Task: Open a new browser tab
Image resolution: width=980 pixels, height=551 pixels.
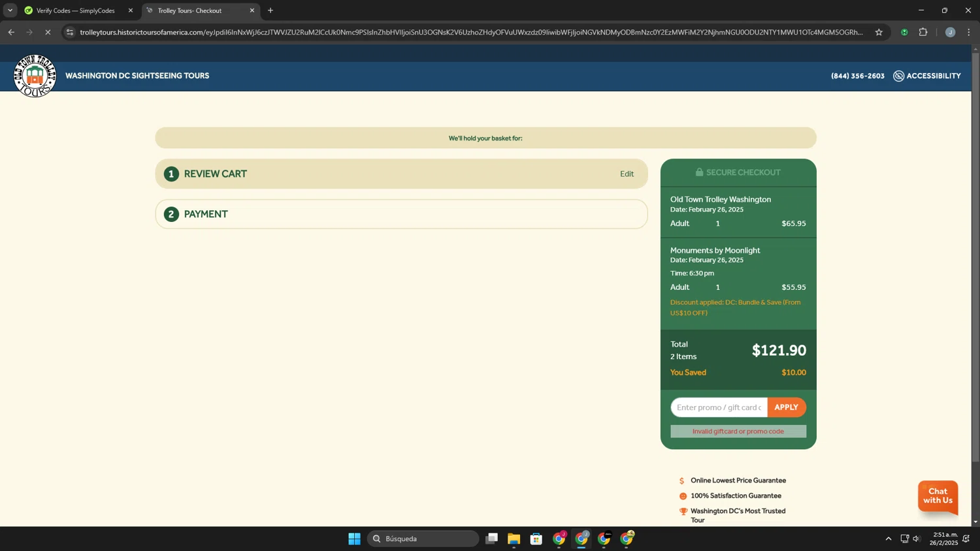Action: coord(270,10)
